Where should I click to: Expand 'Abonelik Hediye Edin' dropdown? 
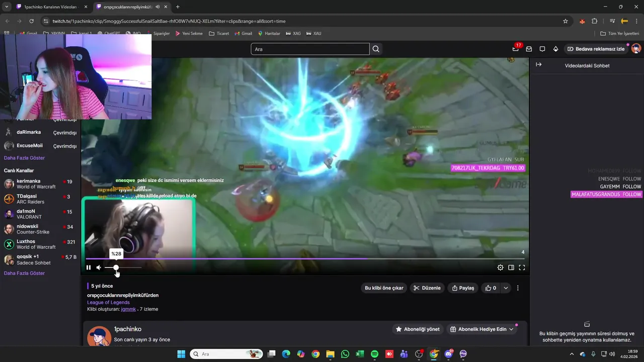click(x=481, y=329)
